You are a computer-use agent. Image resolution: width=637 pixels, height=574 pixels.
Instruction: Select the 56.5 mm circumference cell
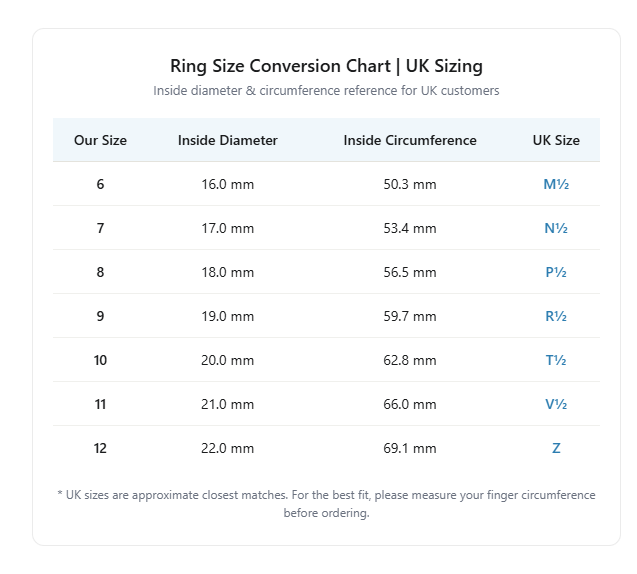click(410, 272)
